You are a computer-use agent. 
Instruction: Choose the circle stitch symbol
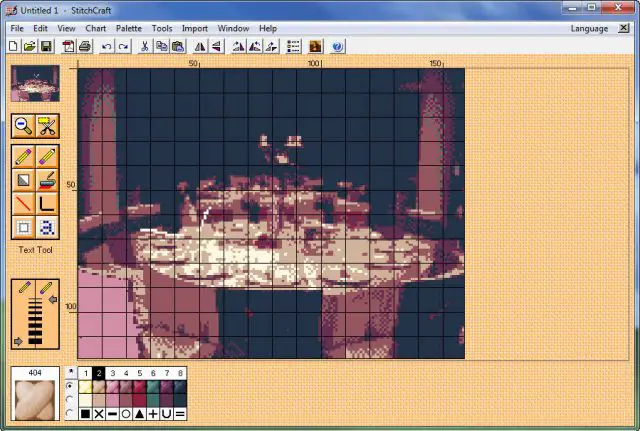(126, 414)
